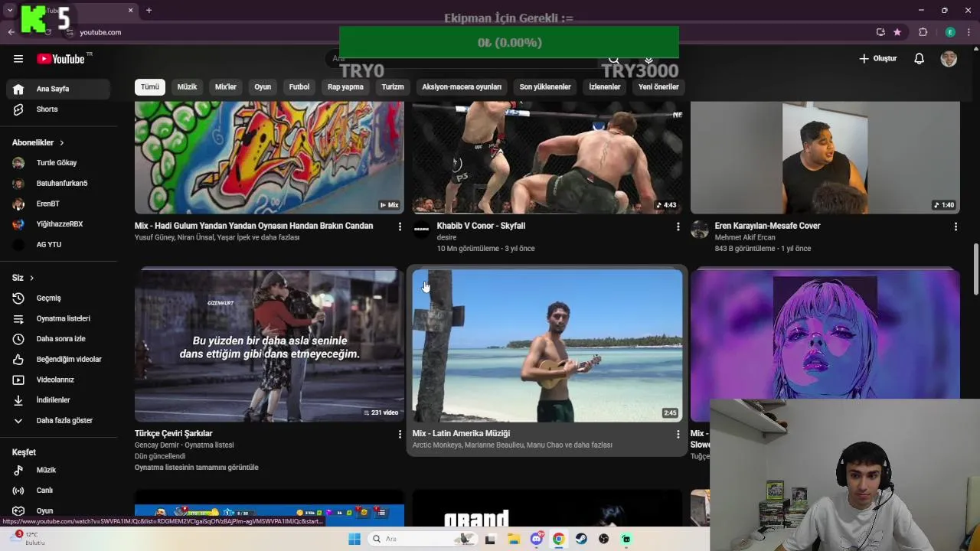Open AG YTU channel subscription
Viewport: 980px width, 551px height.
coord(58,245)
